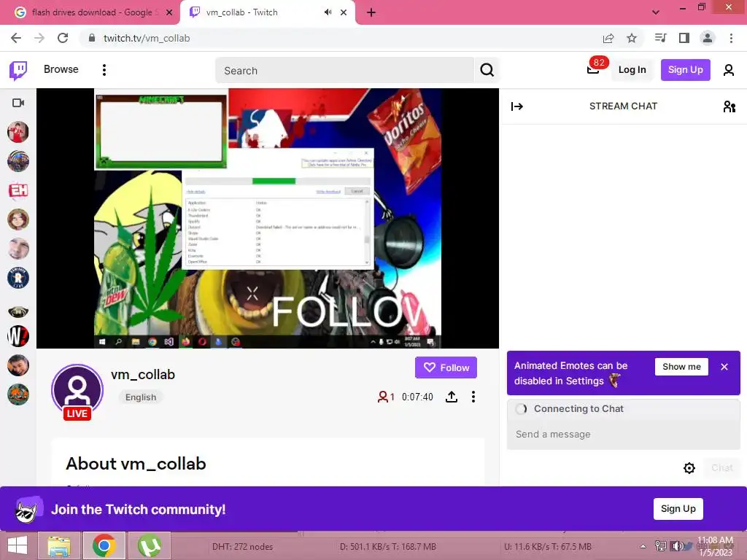Click the address bar URL
Image resolution: width=747 pixels, height=560 pixels.
click(x=146, y=38)
